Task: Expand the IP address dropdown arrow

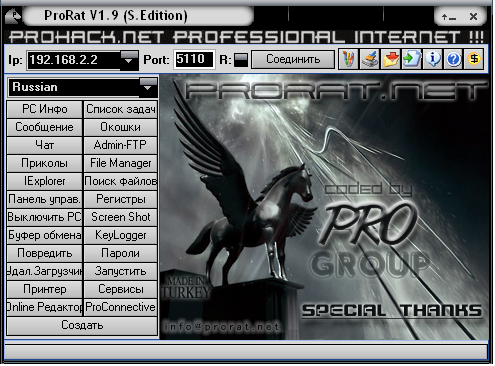Action: click(129, 59)
